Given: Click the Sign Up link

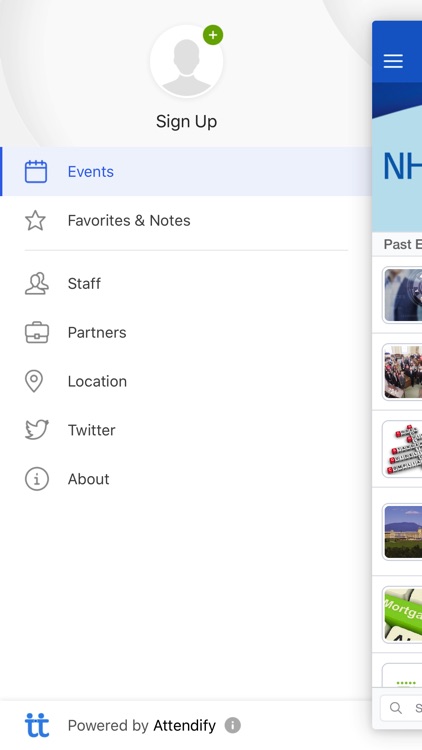Looking at the screenshot, I should point(186,121).
